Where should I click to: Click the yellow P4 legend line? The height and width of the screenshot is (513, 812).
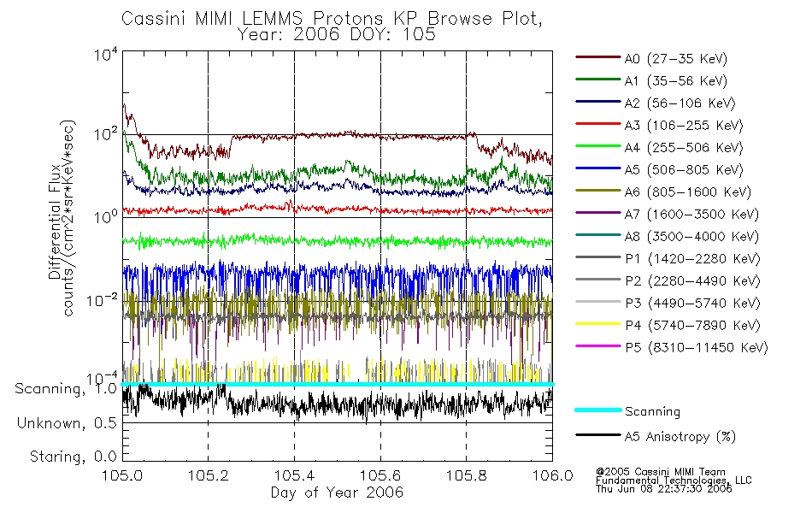coord(598,324)
